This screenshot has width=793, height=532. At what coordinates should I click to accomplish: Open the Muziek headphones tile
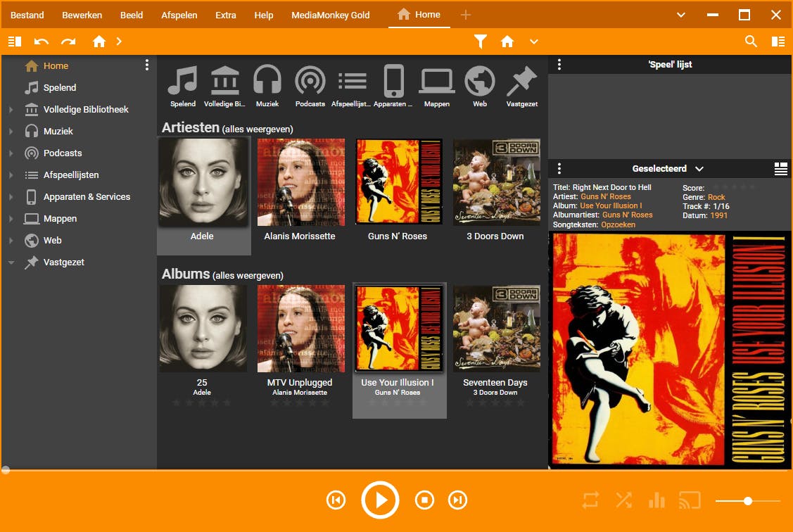tap(267, 87)
